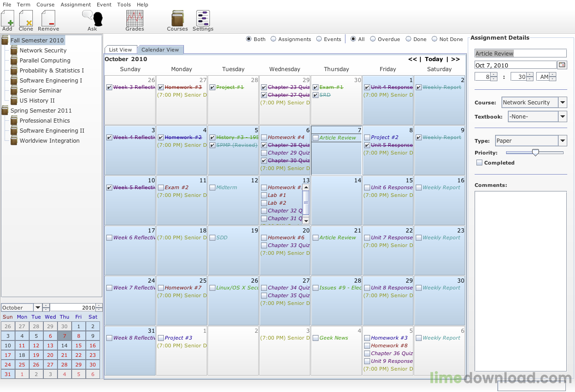
Task: Click the Probability & Statistics I course icon
Action: [x=14, y=70]
